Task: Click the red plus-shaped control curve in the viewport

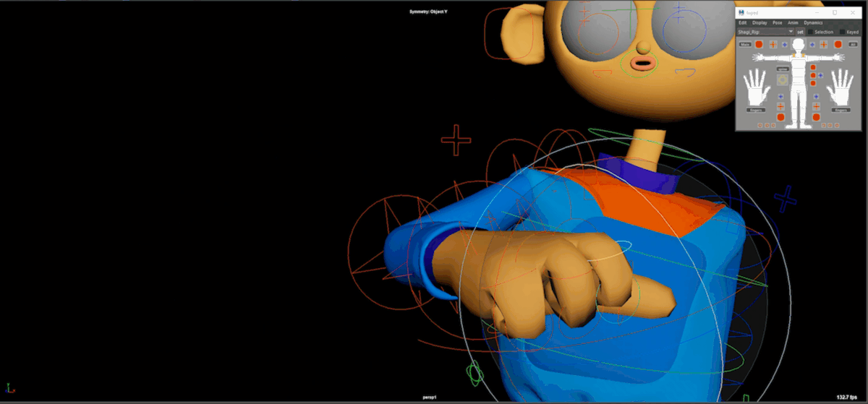Action: click(x=456, y=139)
